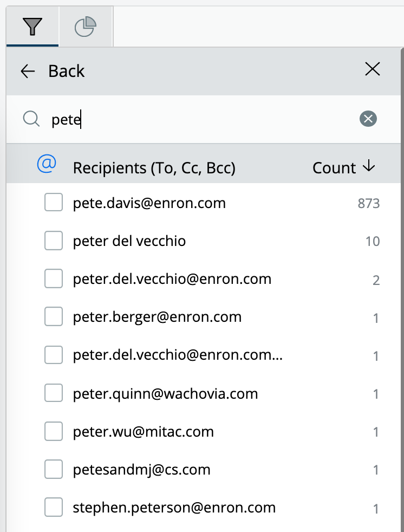Click into the search field containing pete
404x532 pixels.
[x=204, y=119]
